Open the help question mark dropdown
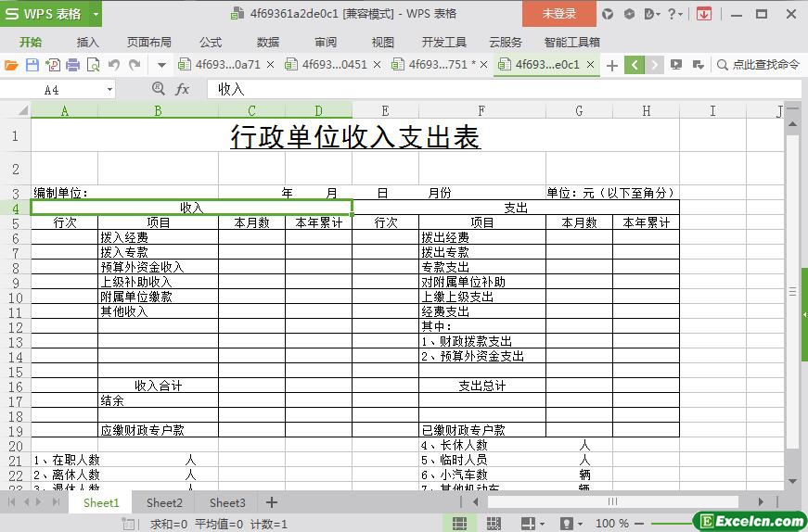Viewport: 808px width, 532px height. click(x=674, y=15)
